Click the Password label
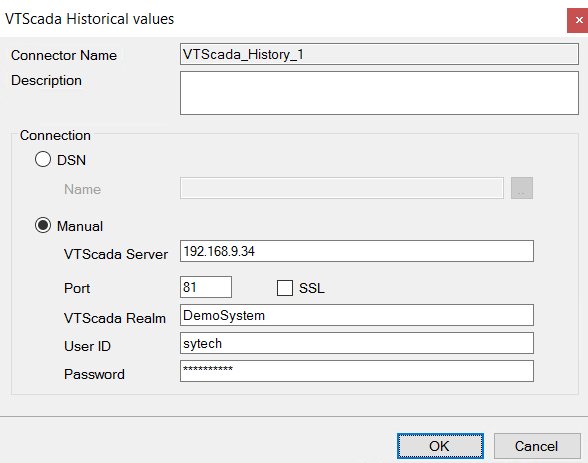The image size is (588, 463). pyautogui.click(x=94, y=374)
